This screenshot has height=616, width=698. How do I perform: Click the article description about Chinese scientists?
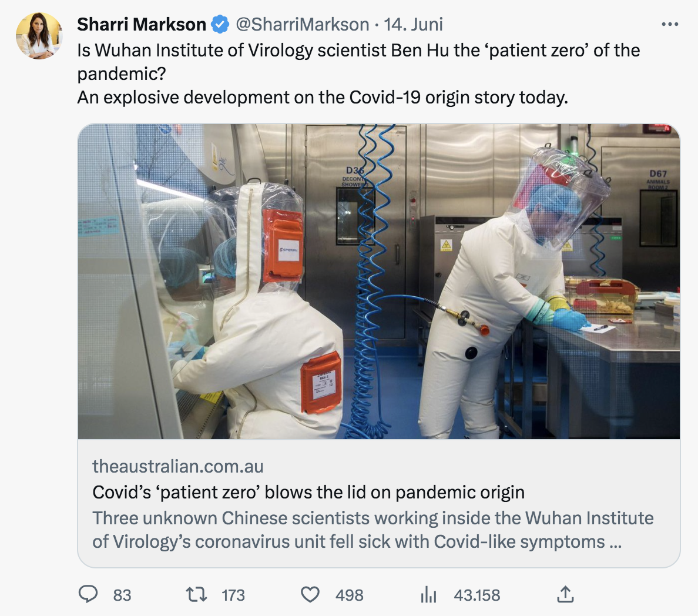click(373, 530)
